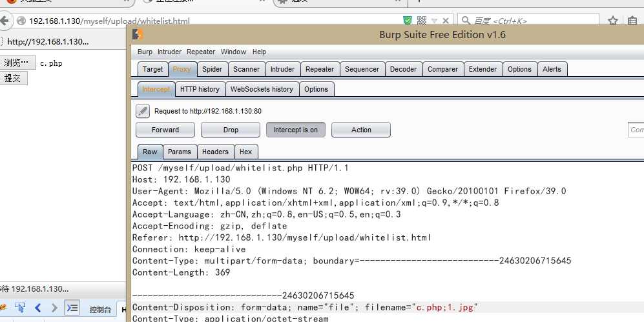Click the Firefox URL address field
The image size is (644, 322).
coord(214,21)
